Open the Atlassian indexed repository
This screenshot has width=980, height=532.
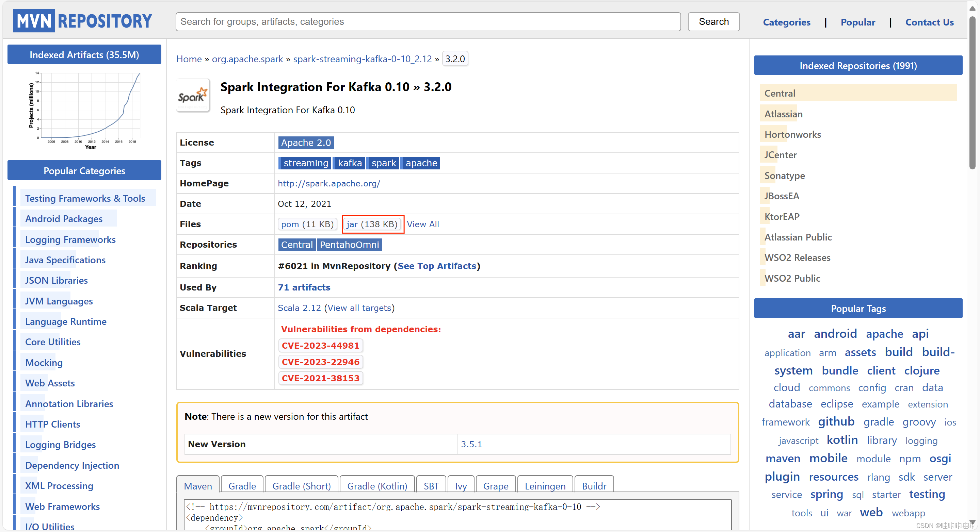click(x=783, y=114)
